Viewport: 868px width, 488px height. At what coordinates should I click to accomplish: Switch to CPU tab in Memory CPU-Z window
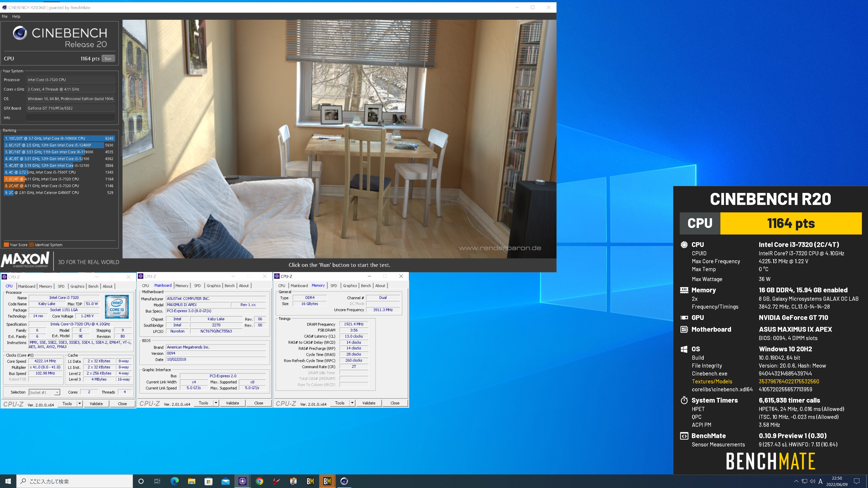coord(282,286)
